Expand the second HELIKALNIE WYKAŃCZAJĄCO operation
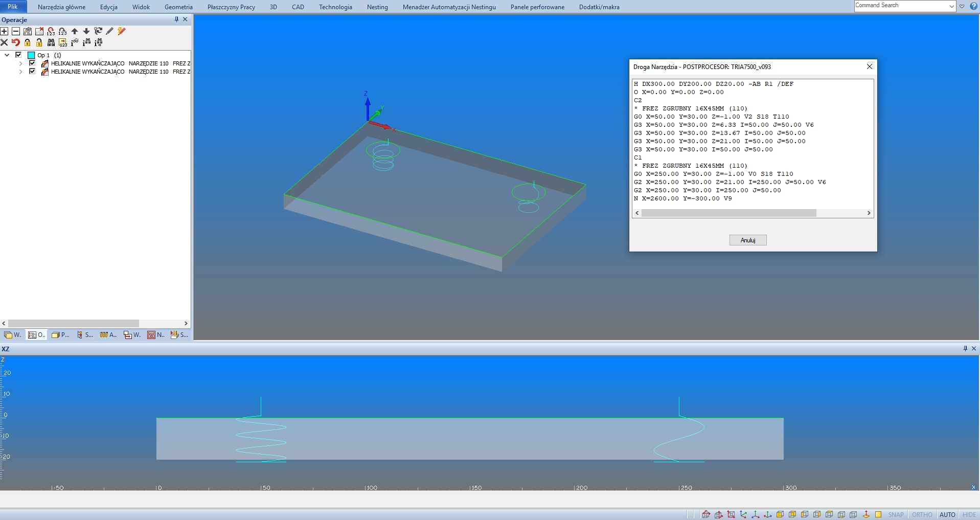This screenshot has width=980, height=520. [x=20, y=72]
